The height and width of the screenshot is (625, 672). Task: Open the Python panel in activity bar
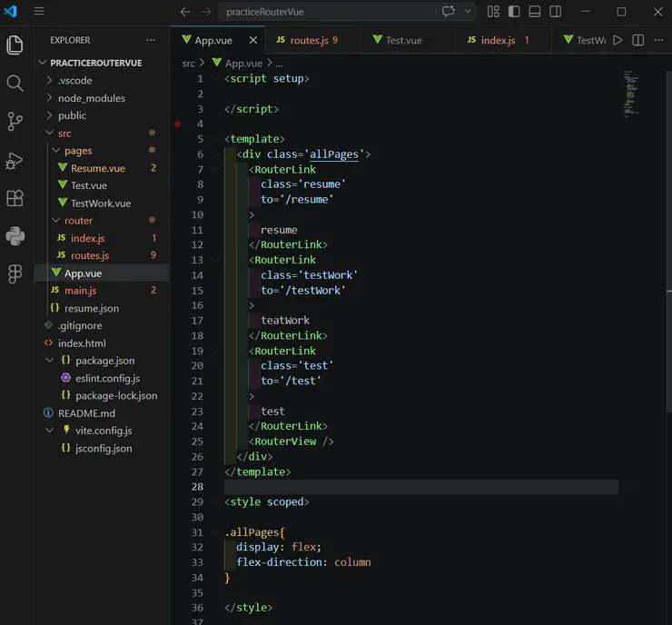(x=15, y=236)
